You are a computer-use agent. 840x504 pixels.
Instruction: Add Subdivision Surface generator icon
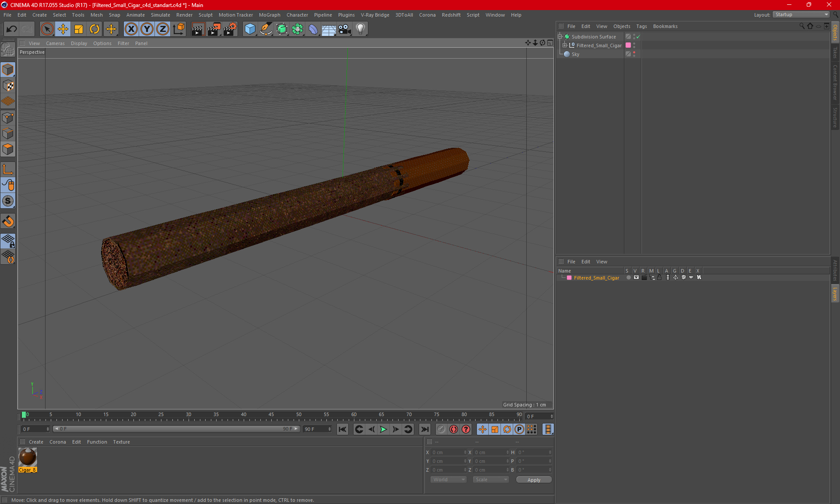point(282,29)
